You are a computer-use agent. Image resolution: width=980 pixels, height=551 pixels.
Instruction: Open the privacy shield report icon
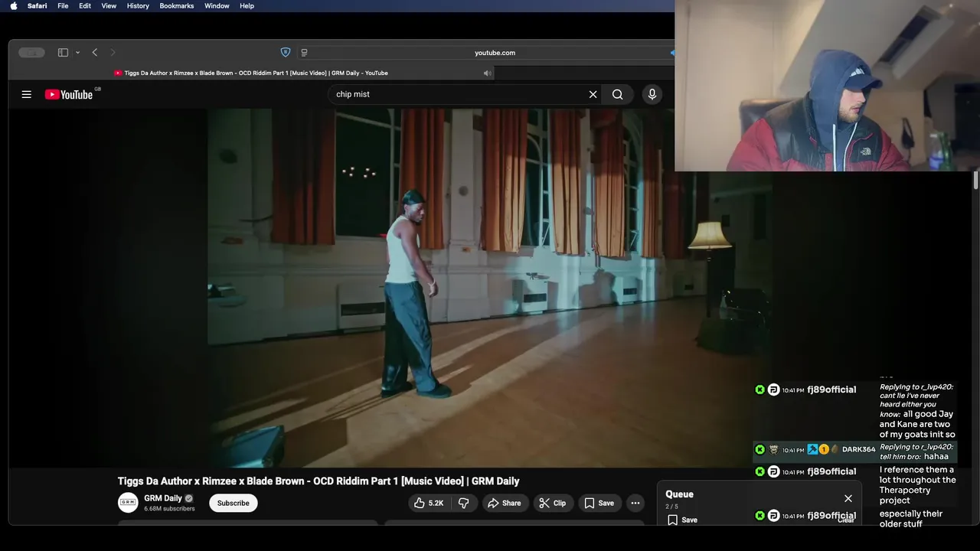coord(286,53)
